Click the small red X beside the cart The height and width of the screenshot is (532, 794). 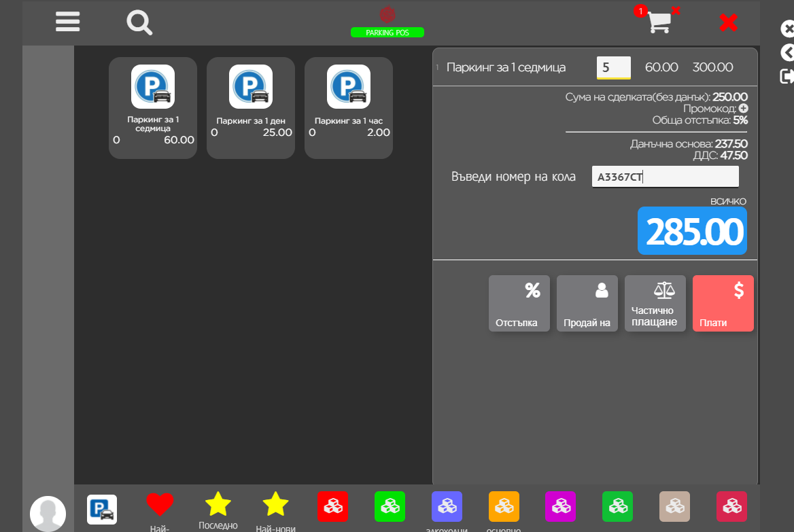pos(676,10)
